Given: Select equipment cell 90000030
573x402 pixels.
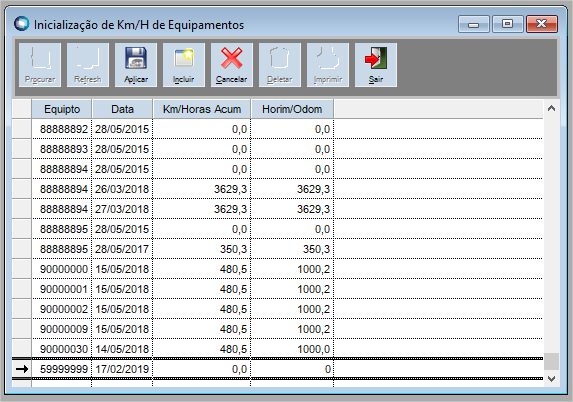Looking at the screenshot, I should pos(62,349).
